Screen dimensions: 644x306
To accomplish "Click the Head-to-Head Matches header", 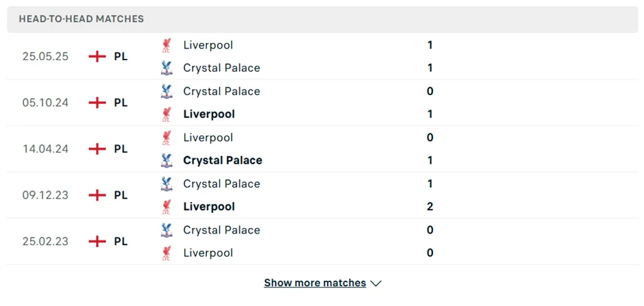I will click(82, 19).
